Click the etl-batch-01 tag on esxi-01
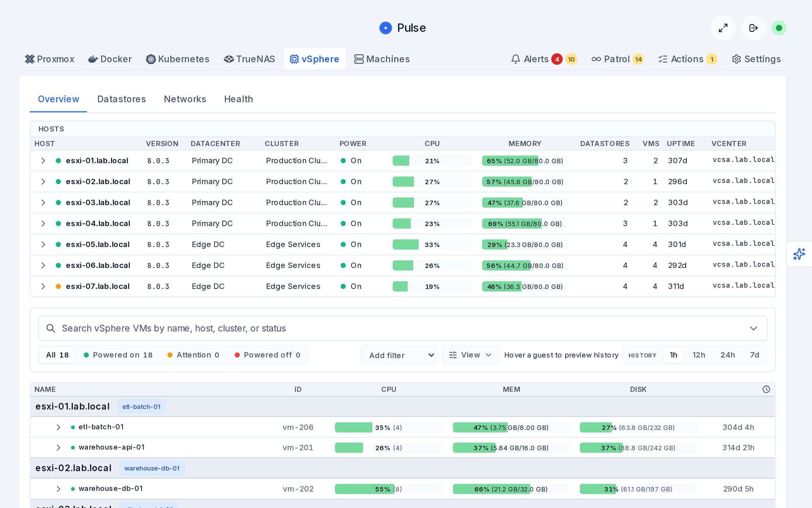This screenshot has height=508, width=812. 141,407
